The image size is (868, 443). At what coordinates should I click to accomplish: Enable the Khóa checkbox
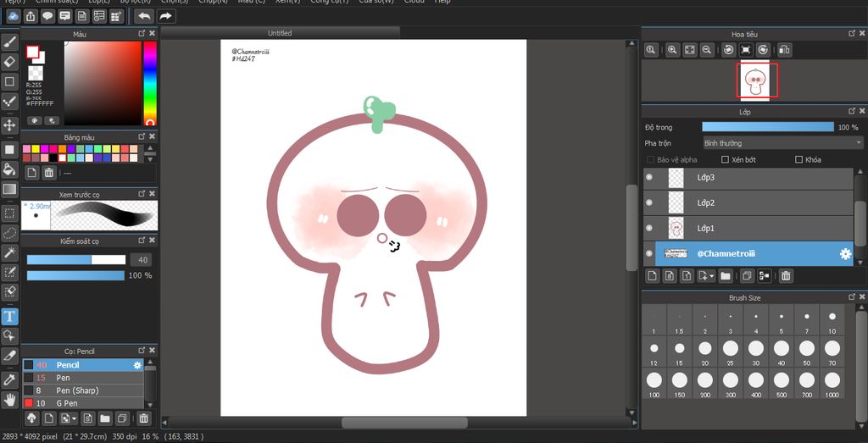pos(798,159)
